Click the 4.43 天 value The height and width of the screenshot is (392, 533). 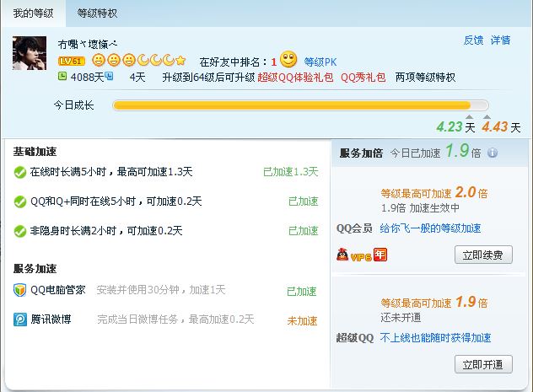point(502,127)
